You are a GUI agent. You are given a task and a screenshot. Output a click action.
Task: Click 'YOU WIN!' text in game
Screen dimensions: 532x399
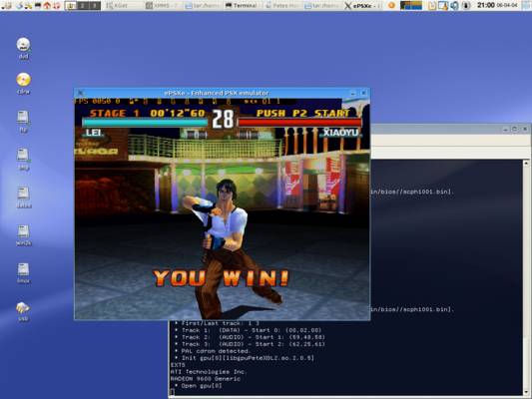click(221, 278)
